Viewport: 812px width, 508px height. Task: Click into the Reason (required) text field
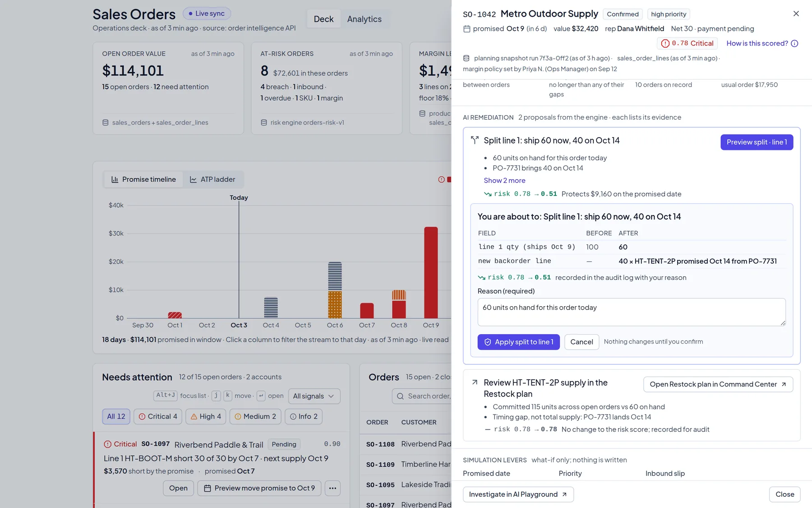(632, 312)
